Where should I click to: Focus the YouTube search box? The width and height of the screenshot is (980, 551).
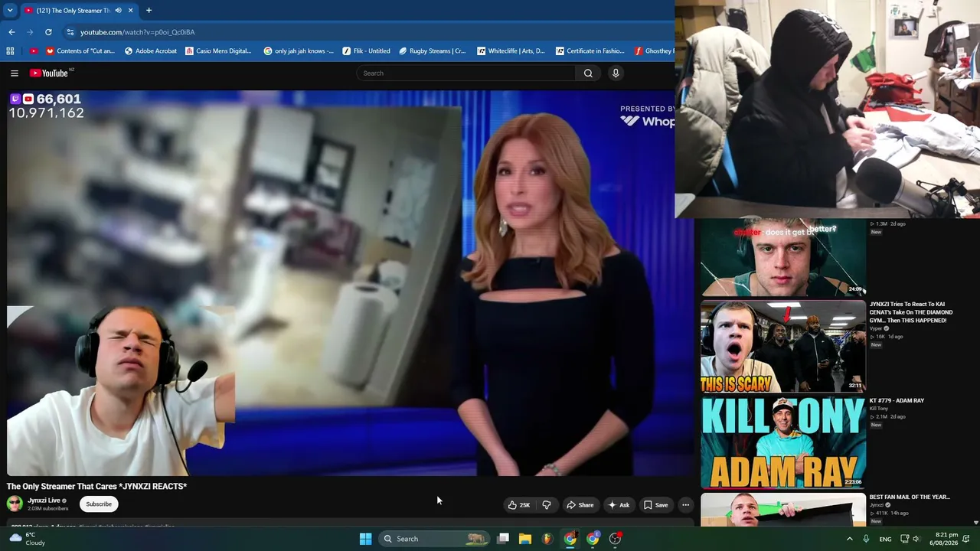pyautogui.click(x=465, y=73)
